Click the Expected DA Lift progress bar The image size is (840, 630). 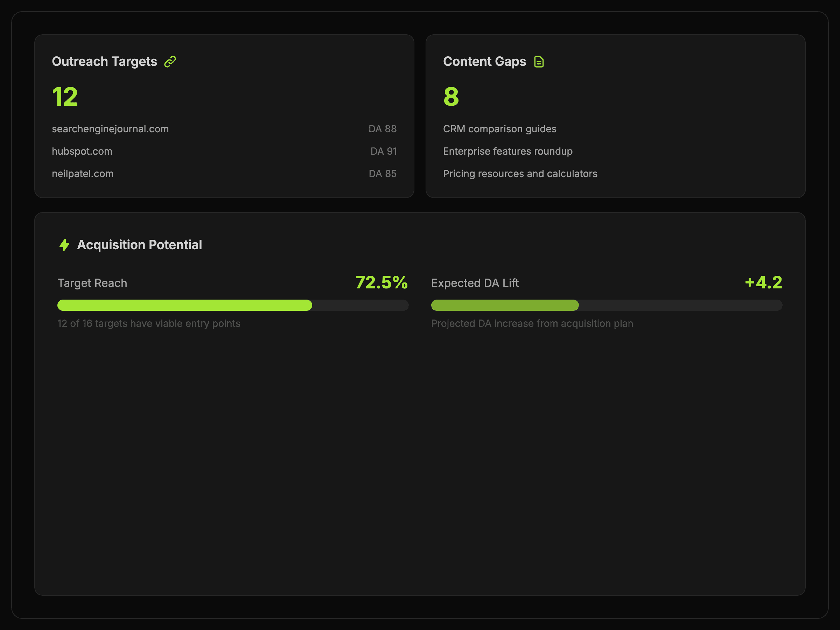pyautogui.click(x=606, y=305)
